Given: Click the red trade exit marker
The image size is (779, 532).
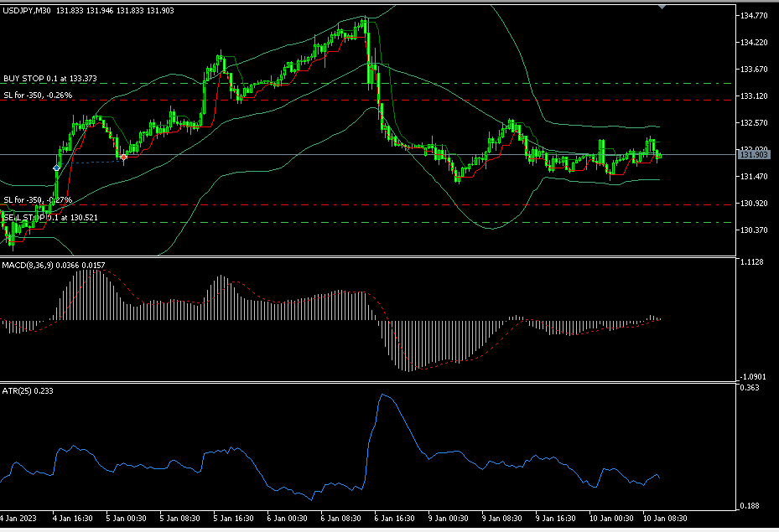Looking at the screenshot, I should point(124,157).
